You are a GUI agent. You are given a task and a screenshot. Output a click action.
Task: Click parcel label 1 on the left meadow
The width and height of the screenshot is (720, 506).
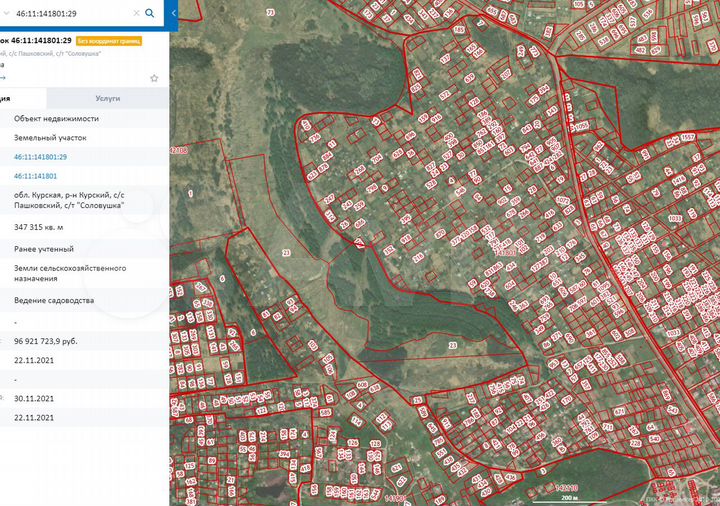tap(191, 194)
